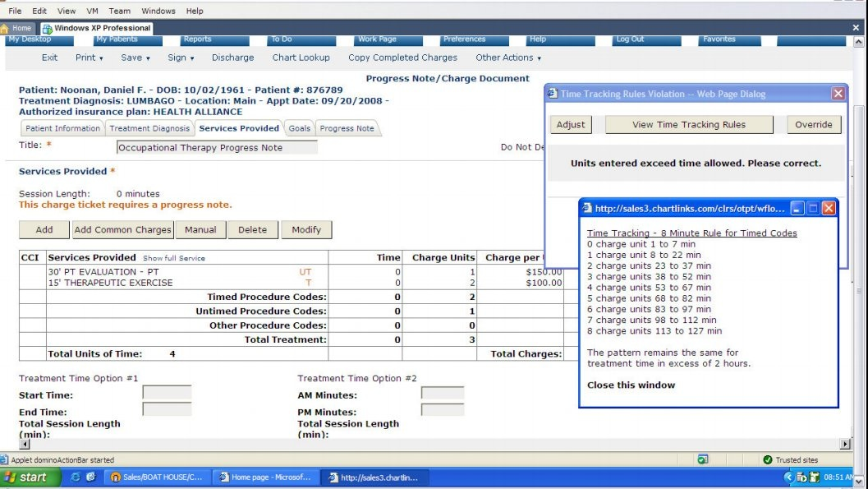Click the Title input field
The width and height of the screenshot is (868, 489).
[x=217, y=147]
